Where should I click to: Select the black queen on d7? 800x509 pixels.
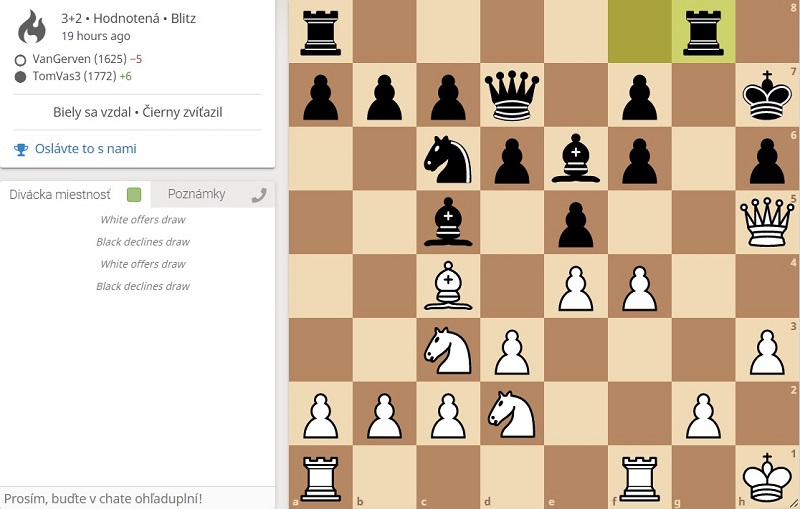pos(512,94)
